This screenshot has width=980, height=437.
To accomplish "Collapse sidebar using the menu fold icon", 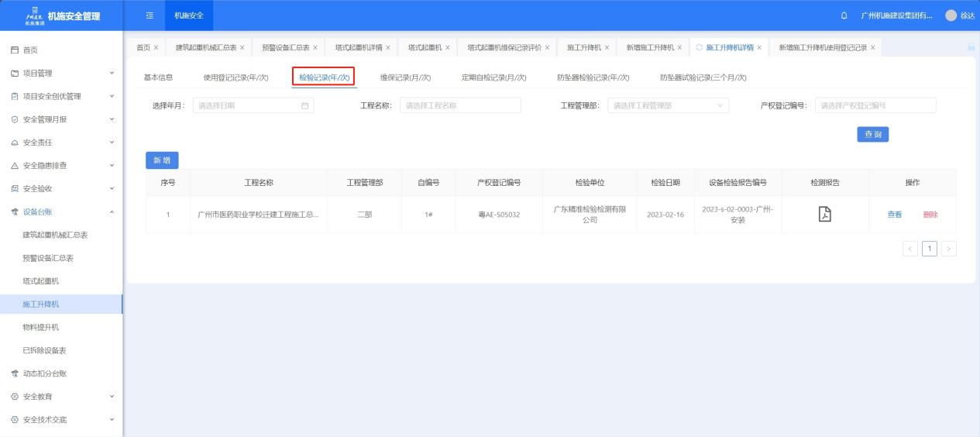I will click(x=150, y=16).
